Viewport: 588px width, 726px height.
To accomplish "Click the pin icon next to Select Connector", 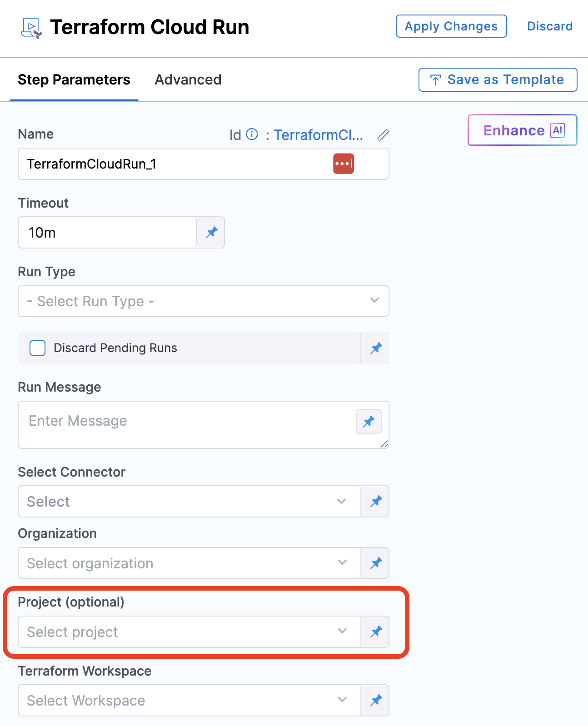I will [x=376, y=502].
